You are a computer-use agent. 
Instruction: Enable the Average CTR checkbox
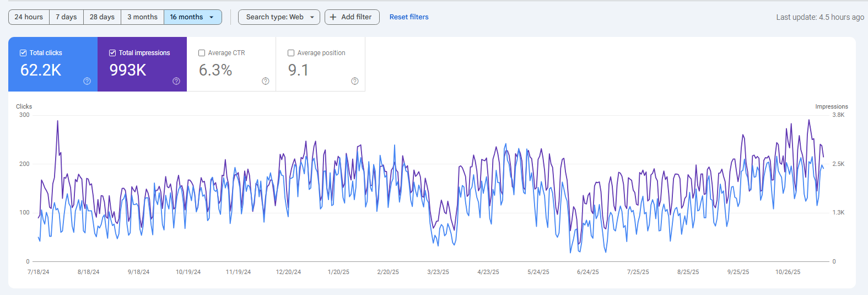tap(202, 53)
